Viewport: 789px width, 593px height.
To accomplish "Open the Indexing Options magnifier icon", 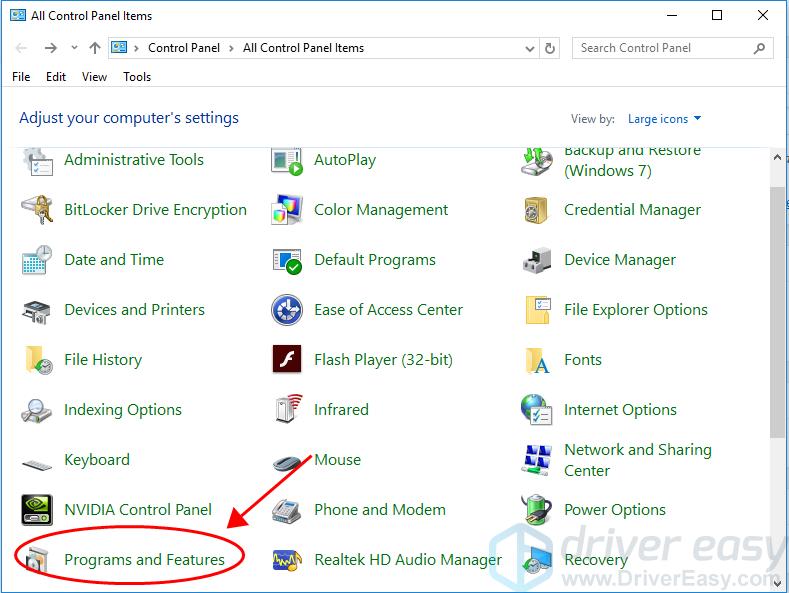I will (37, 410).
